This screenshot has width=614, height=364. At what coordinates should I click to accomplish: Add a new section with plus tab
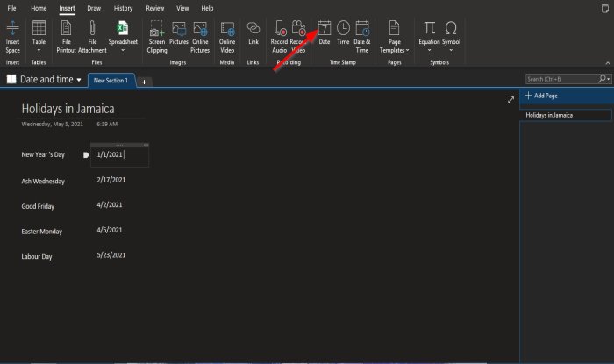144,82
